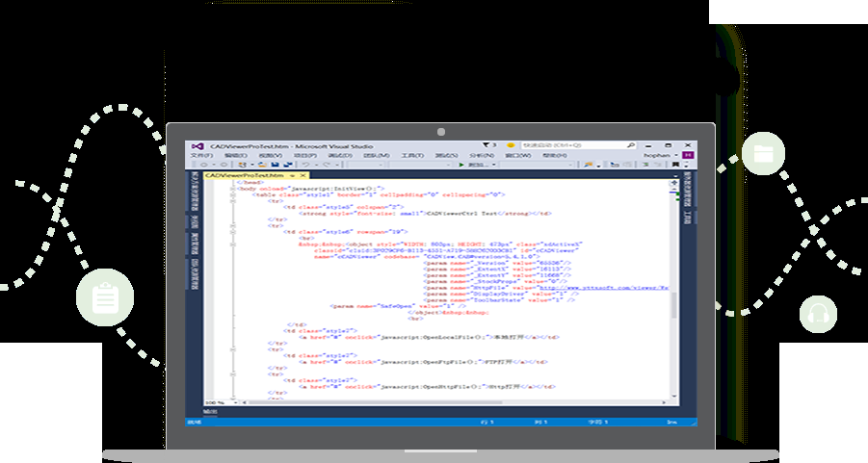Click the headset support circle icon
The image size is (868, 463).
click(818, 313)
